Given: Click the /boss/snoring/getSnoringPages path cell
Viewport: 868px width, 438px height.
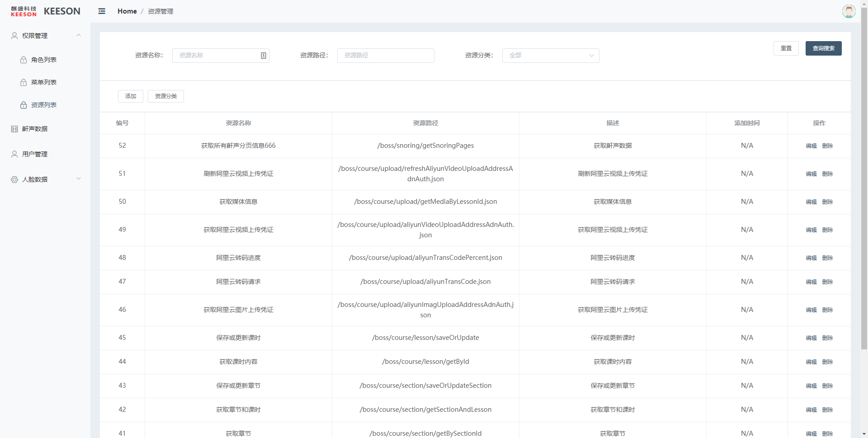Looking at the screenshot, I should click(x=425, y=146).
